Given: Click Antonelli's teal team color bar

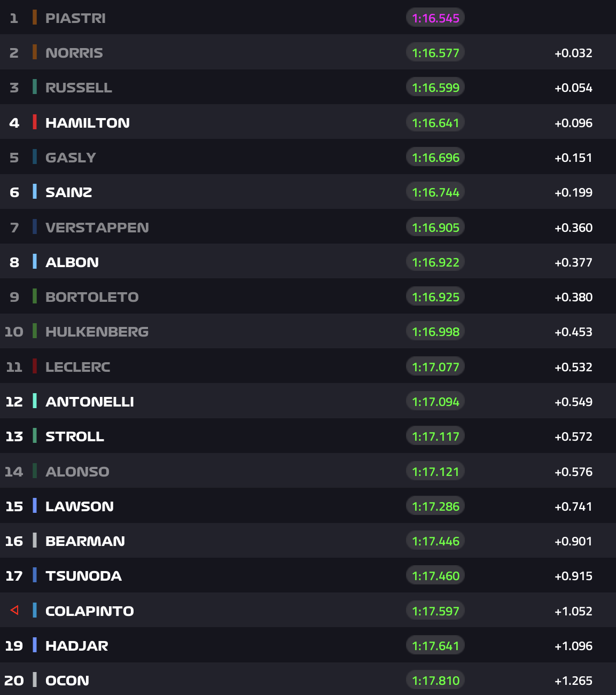Looking at the screenshot, I should pos(35,401).
